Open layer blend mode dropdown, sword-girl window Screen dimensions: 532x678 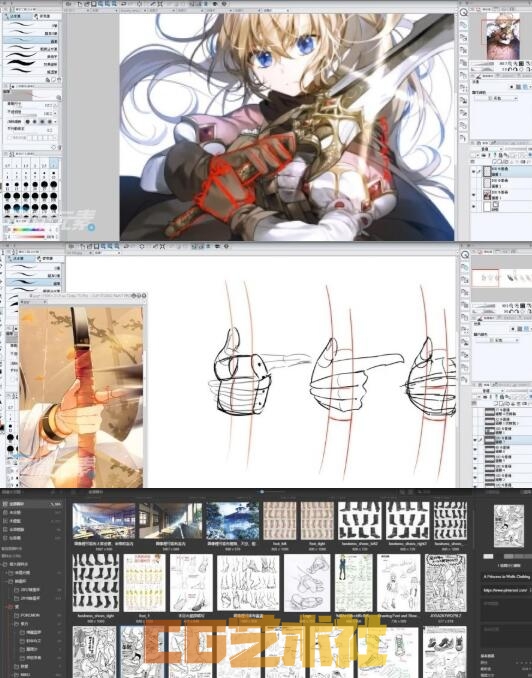[487, 149]
